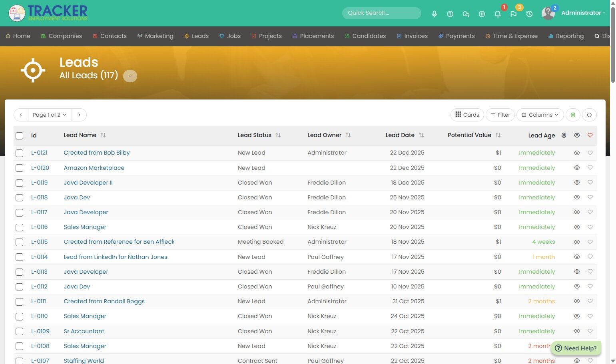Click the Administrator profile avatar
The image size is (616, 364).
pos(548,13)
